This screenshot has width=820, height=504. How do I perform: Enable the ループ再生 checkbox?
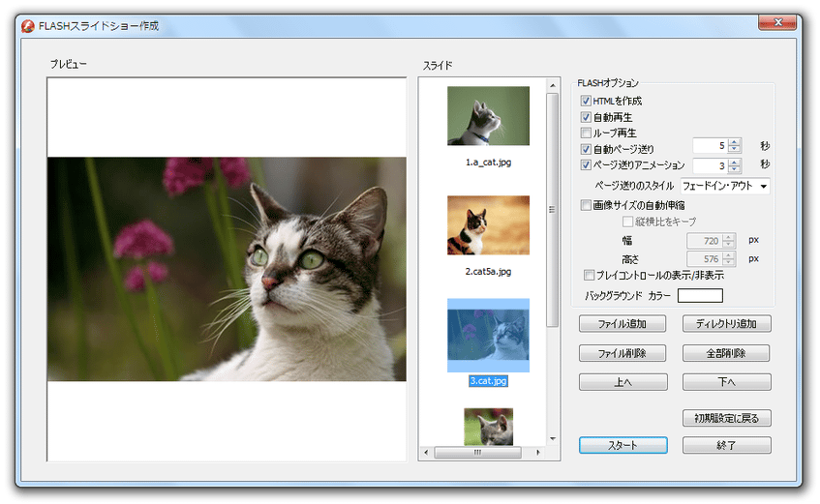click(x=586, y=133)
